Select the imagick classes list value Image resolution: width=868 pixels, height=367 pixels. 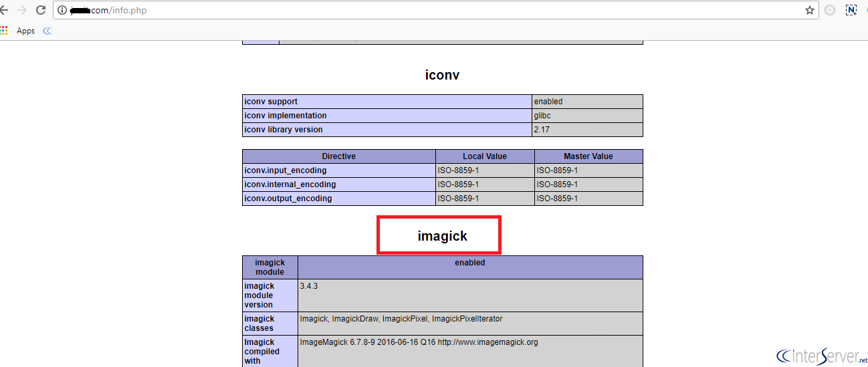[401, 319]
